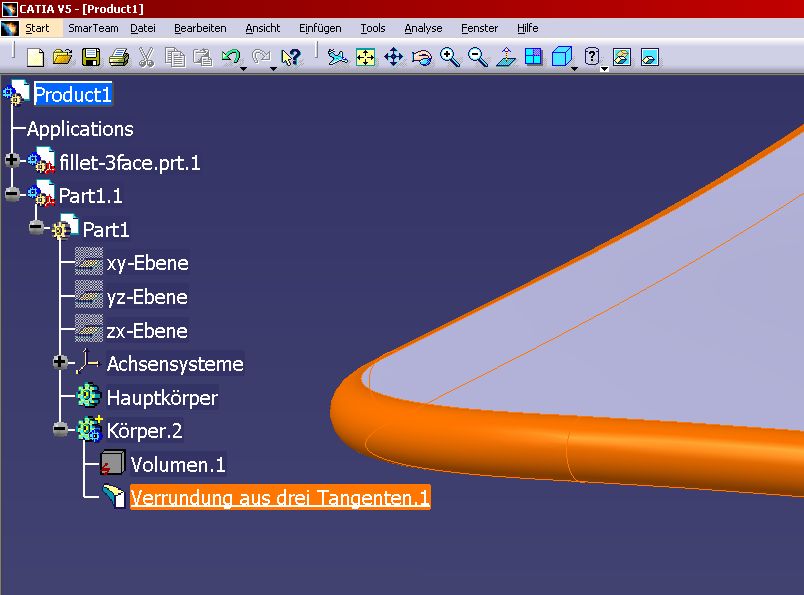
Task: Collapse the Part1.1 node
Action: coord(12,194)
